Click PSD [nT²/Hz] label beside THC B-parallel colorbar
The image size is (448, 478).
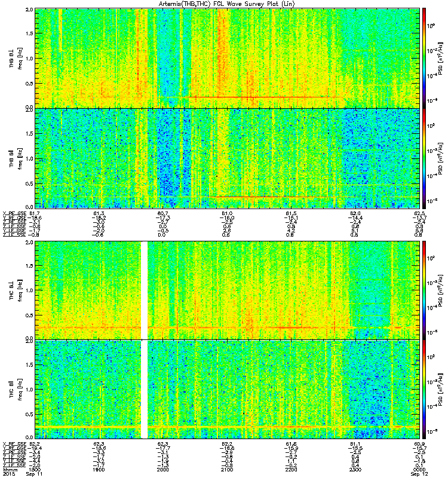(x=441, y=390)
